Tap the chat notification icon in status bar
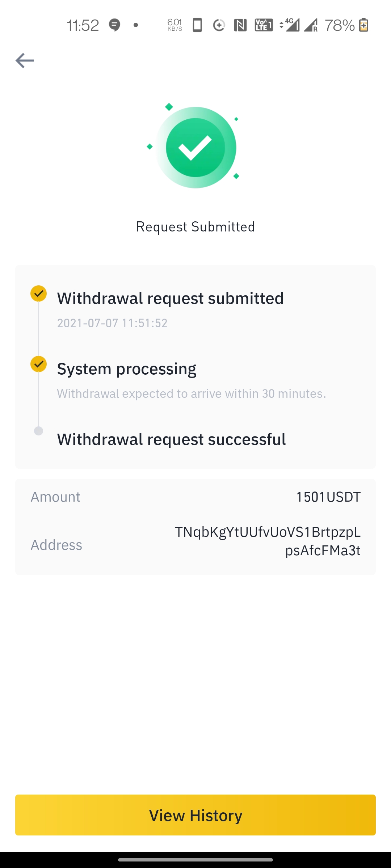 115,25
